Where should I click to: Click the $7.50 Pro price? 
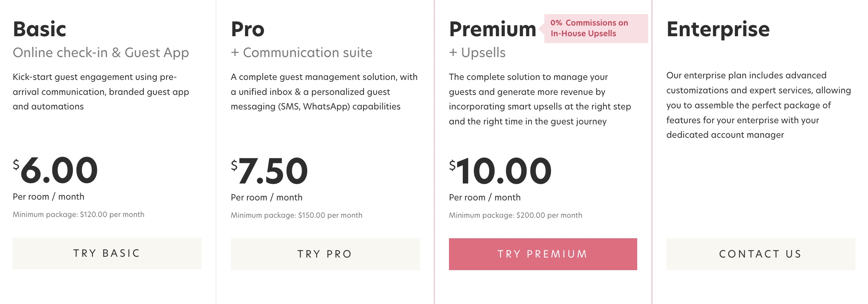tap(269, 171)
